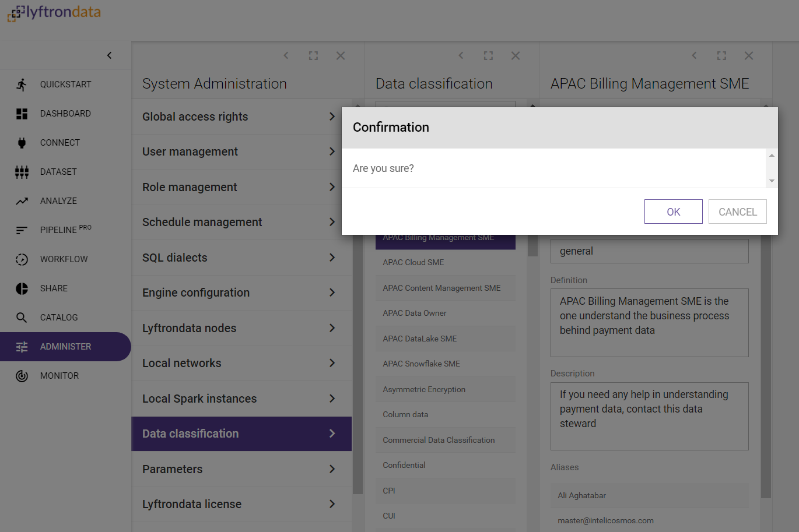The image size is (799, 532).
Task: Open Lyftrondata license menu item
Action: [x=241, y=504]
